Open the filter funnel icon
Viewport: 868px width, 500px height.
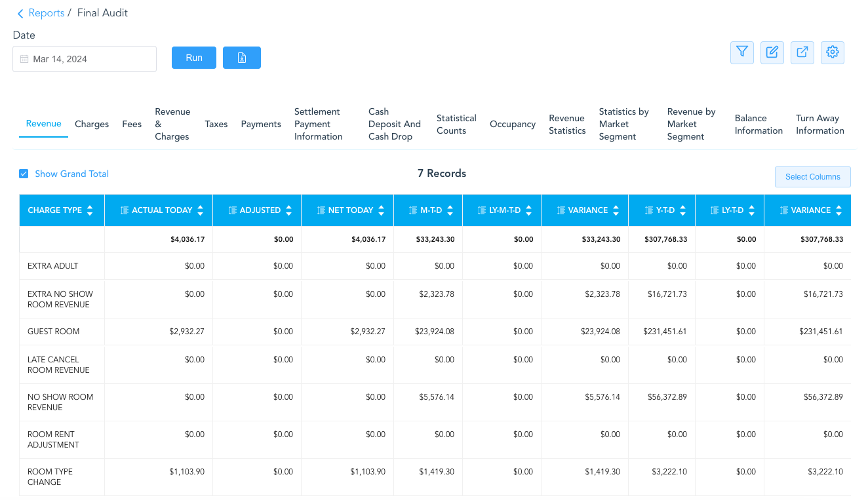pyautogui.click(x=741, y=52)
